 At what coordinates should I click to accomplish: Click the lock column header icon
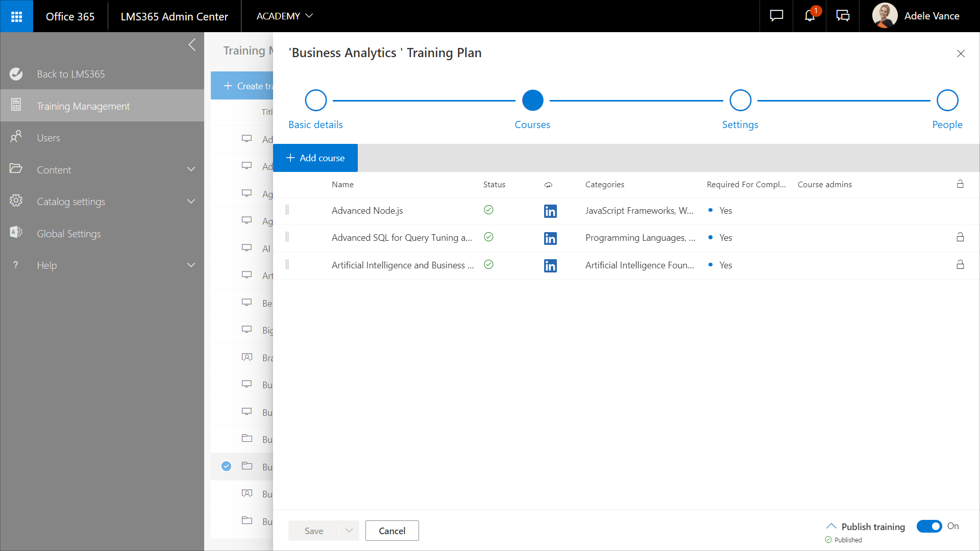(960, 184)
